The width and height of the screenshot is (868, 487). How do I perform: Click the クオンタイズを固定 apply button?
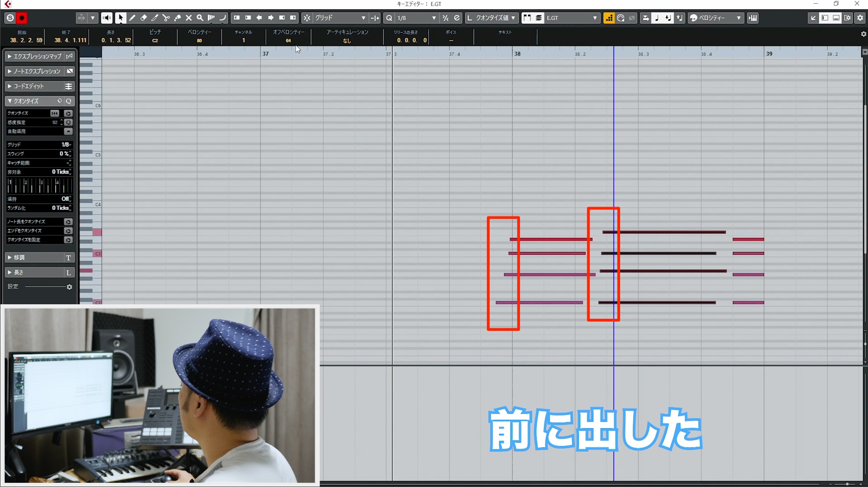click(68, 240)
